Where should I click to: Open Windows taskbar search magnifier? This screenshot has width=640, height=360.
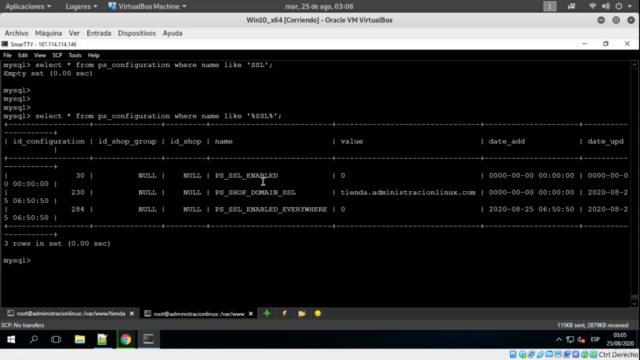click(x=34, y=339)
